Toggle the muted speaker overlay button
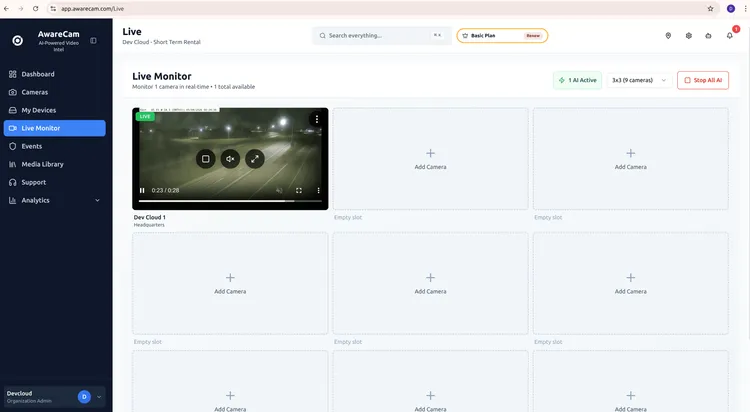The width and height of the screenshot is (750, 412). click(x=230, y=159)
